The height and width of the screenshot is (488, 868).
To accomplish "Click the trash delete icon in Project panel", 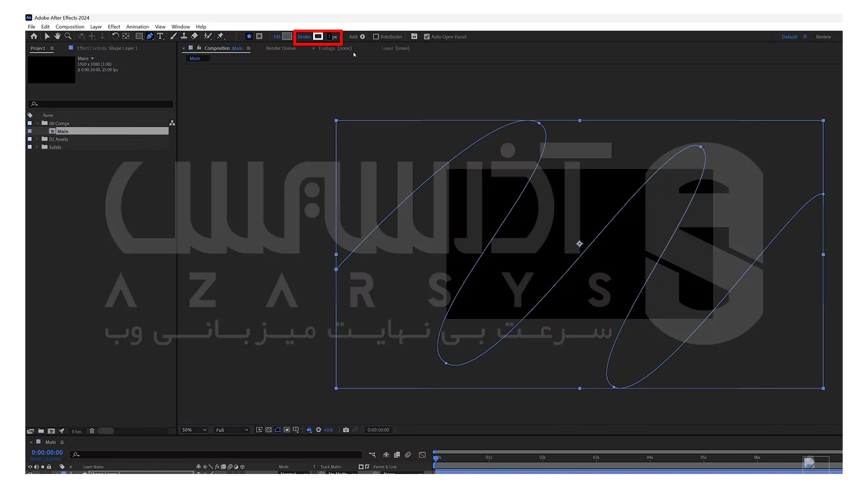I will point(92,431).
